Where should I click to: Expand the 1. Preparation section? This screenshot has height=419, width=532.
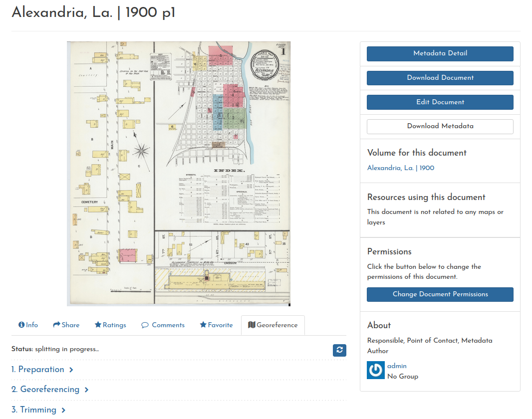point(43,370)
